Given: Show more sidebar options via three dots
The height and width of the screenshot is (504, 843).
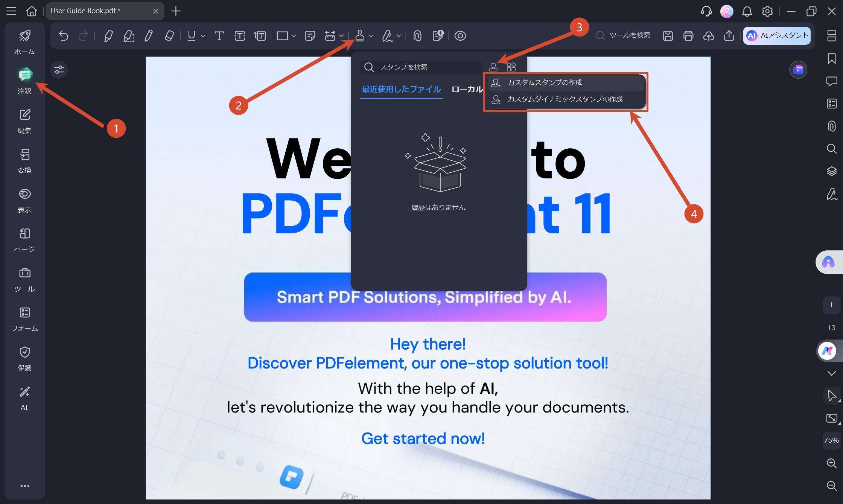Looking at the screenshot, I should click(x=25, y=486).
